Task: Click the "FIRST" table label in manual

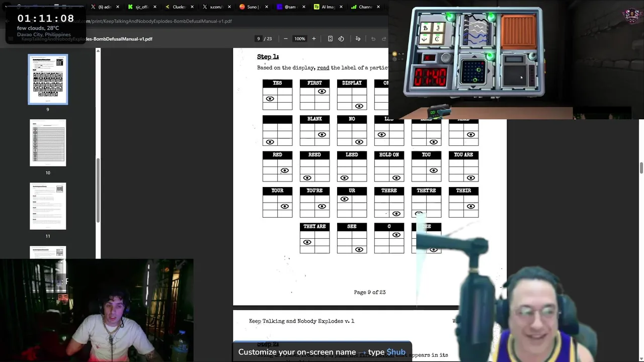Action: point(314,83)
